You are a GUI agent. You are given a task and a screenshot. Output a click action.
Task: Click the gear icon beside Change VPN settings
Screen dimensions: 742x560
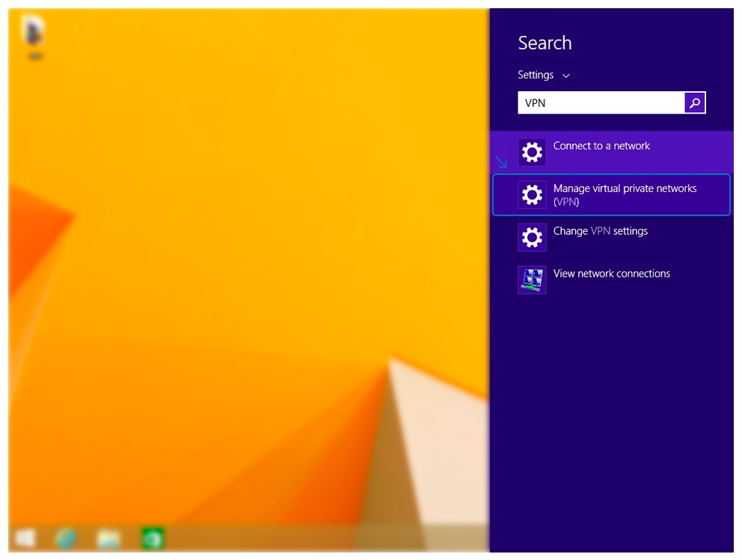(532, 238)
